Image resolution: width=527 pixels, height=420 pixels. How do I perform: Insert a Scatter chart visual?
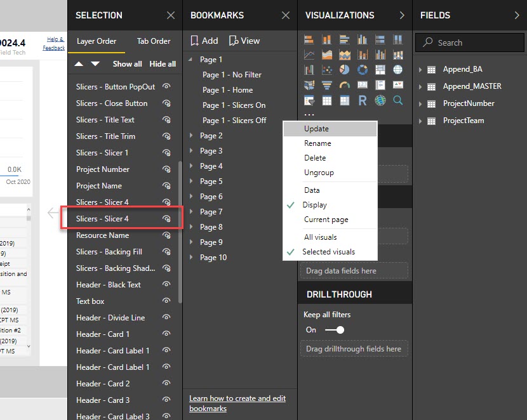(x=327, y=70)
